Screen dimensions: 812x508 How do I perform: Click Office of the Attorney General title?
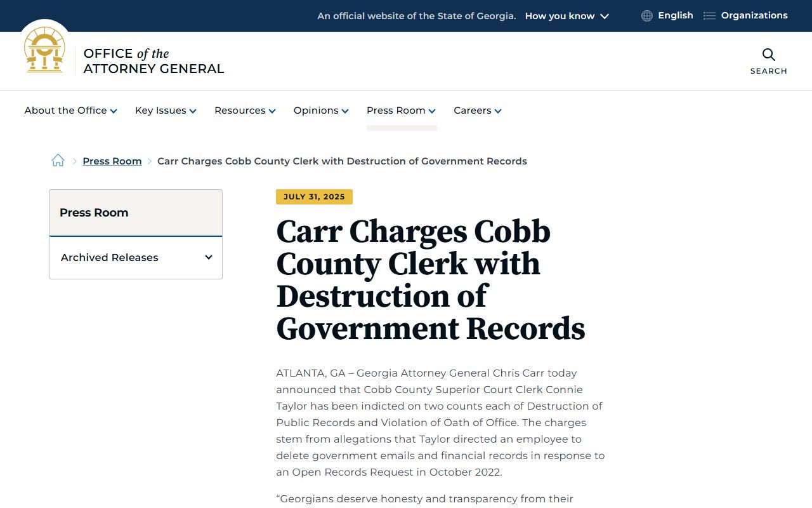coord(154,61)
